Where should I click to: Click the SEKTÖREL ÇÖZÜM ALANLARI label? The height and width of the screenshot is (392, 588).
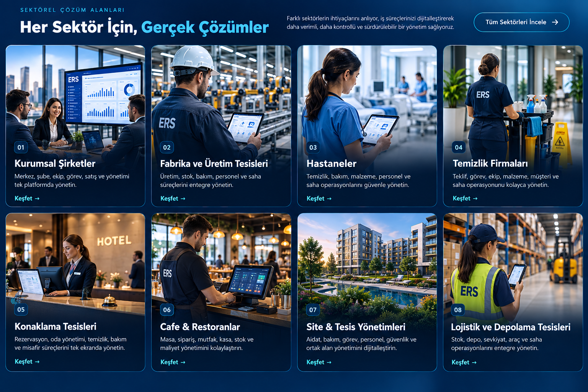[x=72, y=10]
